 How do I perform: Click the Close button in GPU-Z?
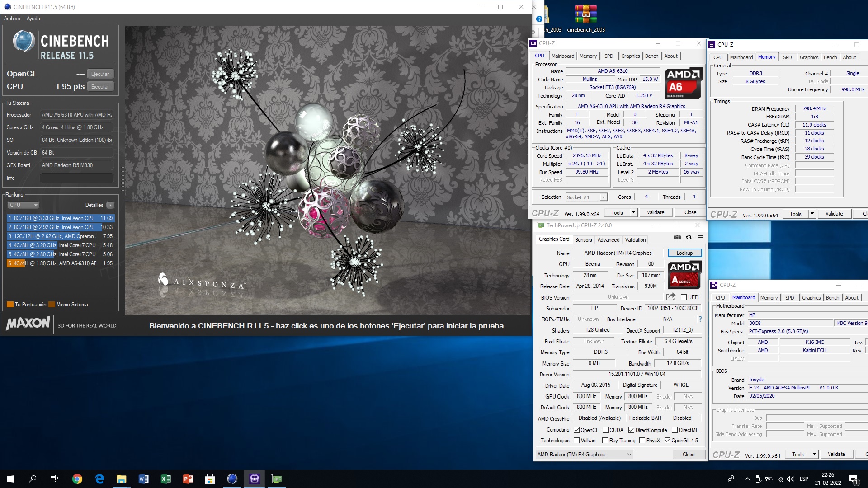point(689,455)
